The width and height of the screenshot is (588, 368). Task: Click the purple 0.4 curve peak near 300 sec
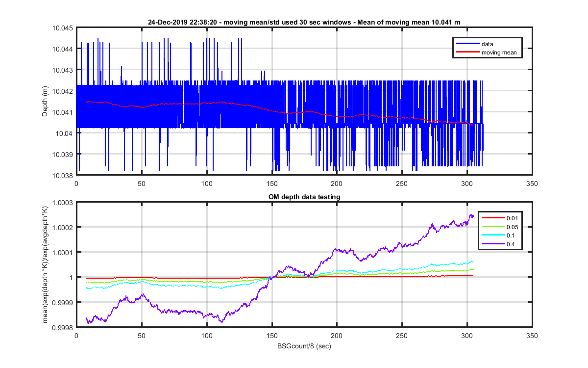coord(471,216)
